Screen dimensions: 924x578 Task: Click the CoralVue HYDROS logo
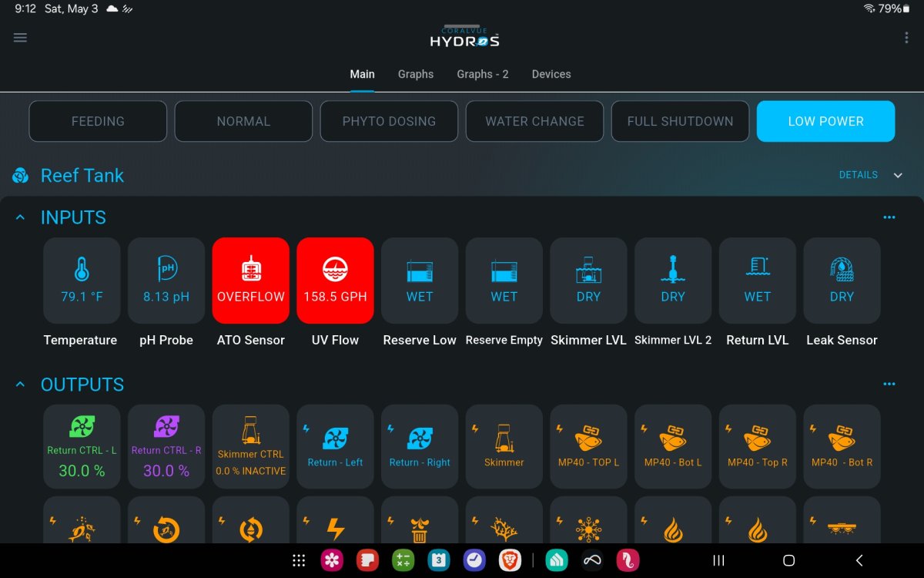tap(464, 36)
